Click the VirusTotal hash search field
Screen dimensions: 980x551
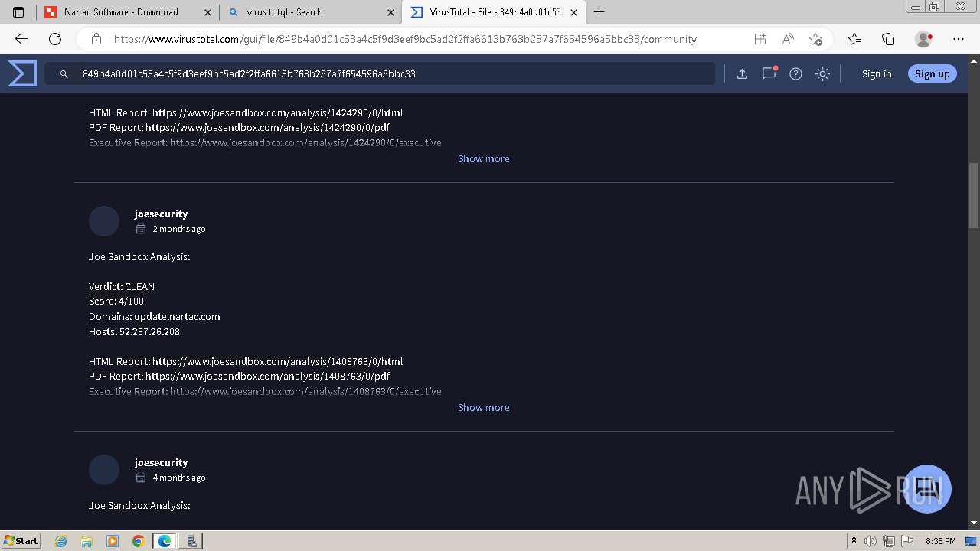(x=380, y=73)
